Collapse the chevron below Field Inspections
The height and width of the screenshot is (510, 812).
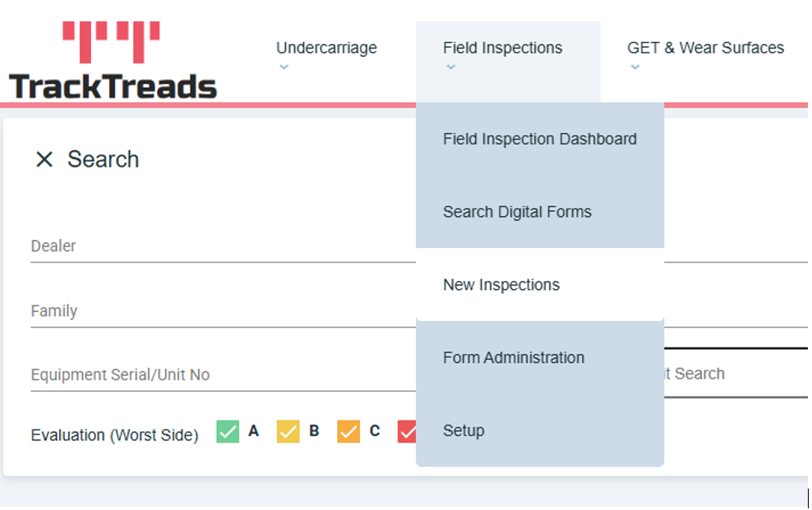click(450, 67)
